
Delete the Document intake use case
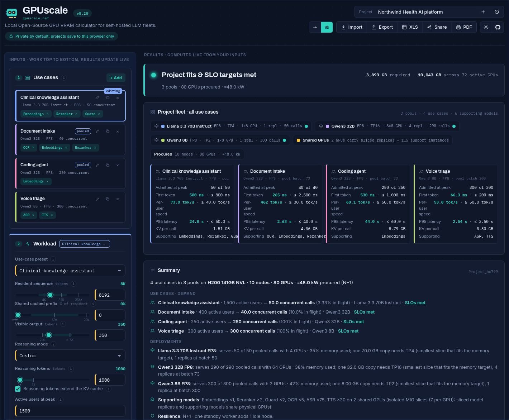click(x=118, y=132)
